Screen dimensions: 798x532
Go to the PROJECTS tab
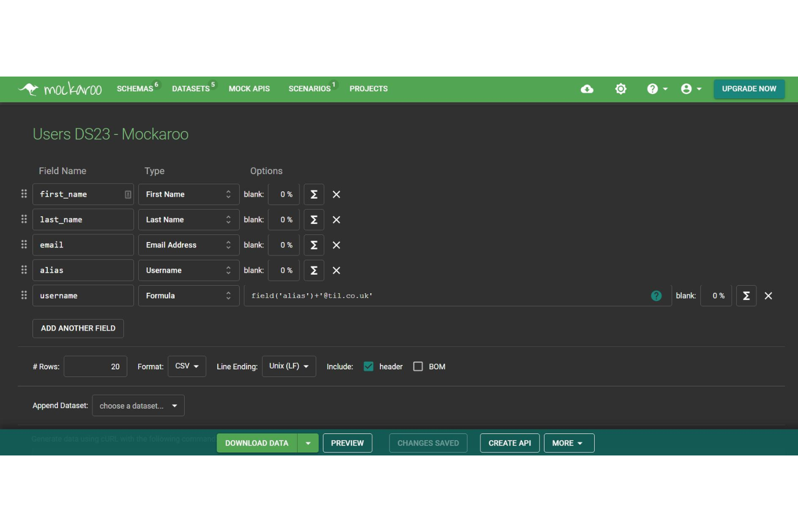[369, 89]
